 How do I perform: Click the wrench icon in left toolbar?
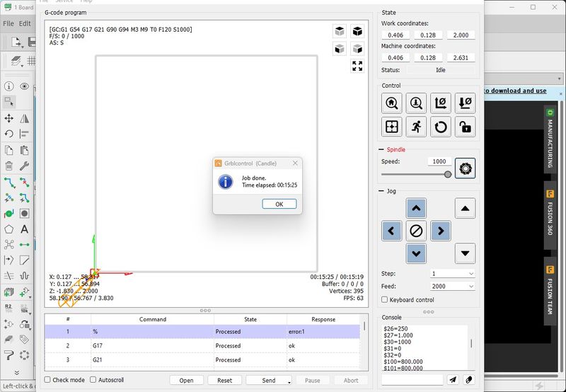(x=24, y=166)
